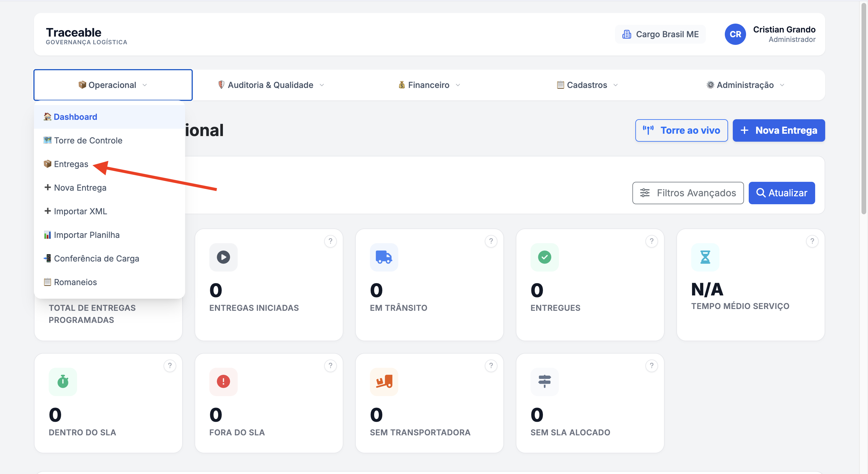Click the FORA DO SLA label
The image size is (868, 474).
coord(237,433)
